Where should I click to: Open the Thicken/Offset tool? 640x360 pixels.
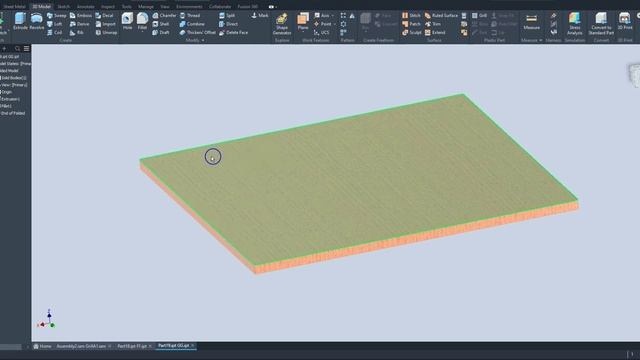[198, 32]
